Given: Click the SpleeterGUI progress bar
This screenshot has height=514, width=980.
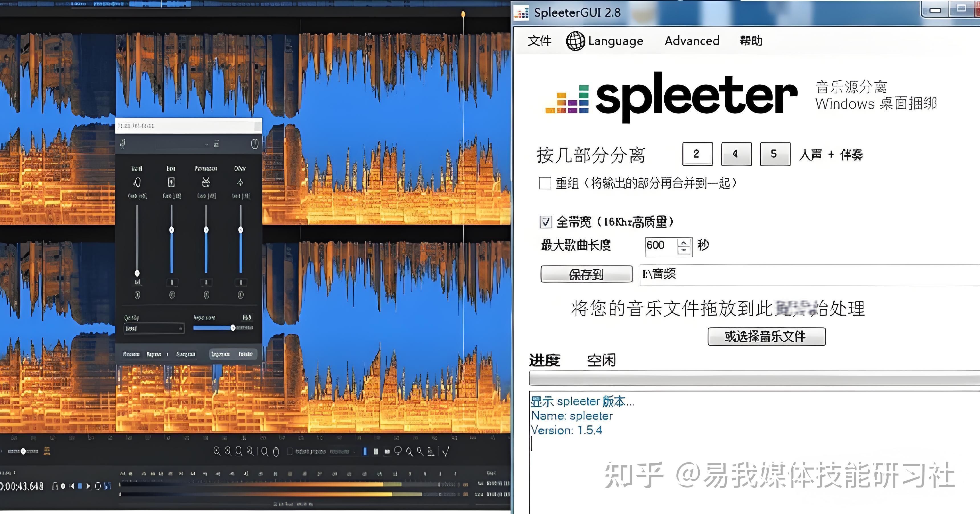Looking at the screenshot, I should (x=754, y=379).
